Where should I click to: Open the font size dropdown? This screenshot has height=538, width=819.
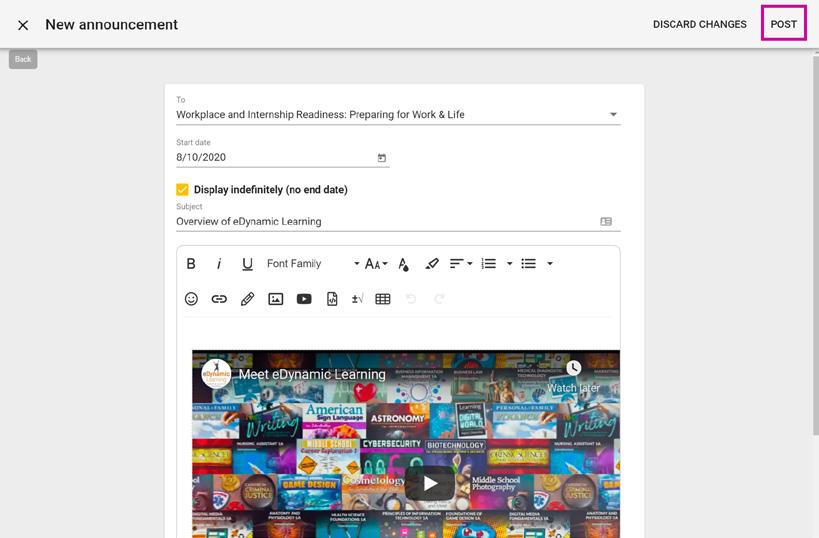click(376, 264)
